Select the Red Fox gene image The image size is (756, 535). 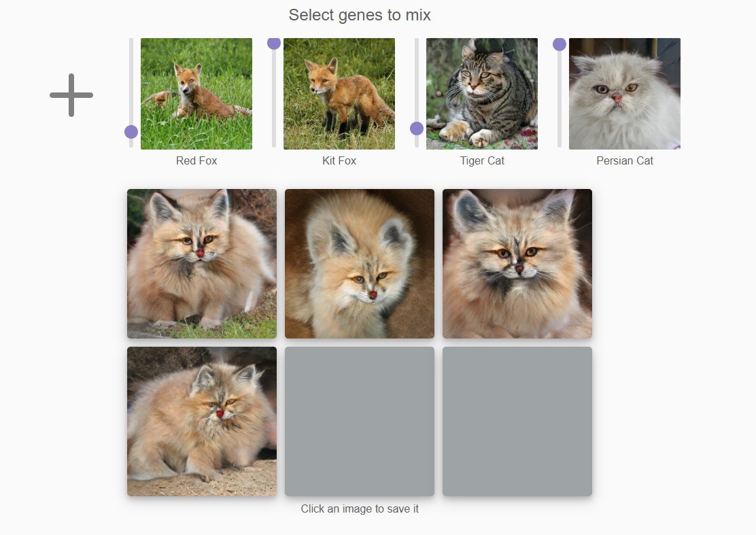(196, 94)
